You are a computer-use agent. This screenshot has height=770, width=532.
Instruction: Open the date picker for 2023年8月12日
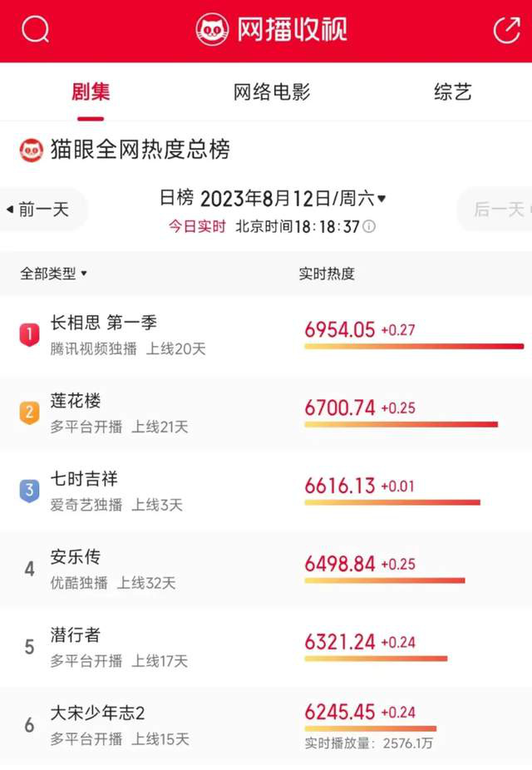pyautogui.click(x=291, y=199)
